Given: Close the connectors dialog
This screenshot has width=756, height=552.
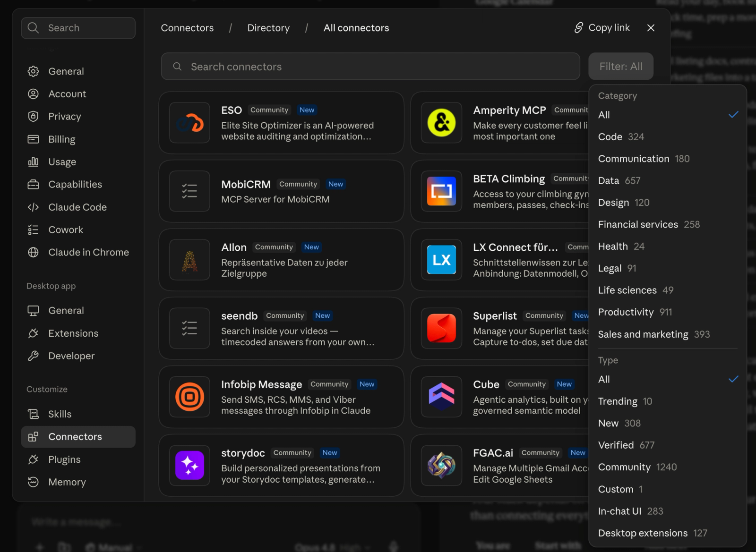Looking at the screenshot, I should point(651,28).
